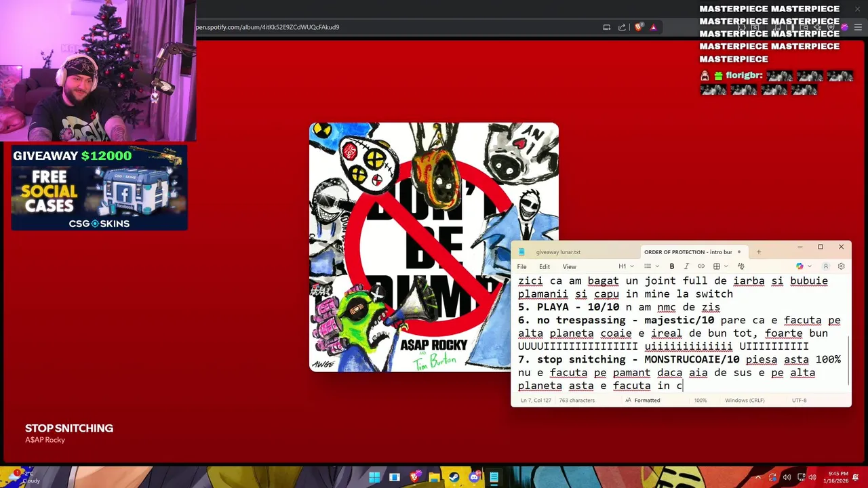
Task: Open Notepad settings gear
Action: pyautogui.click(x=841, y=266)
